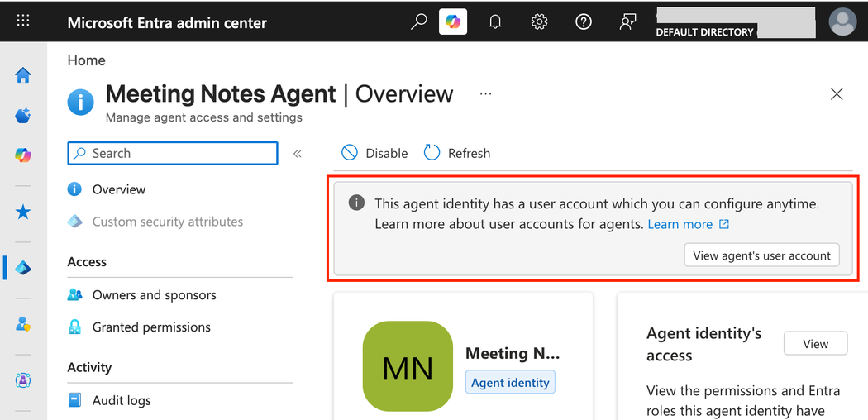Open Favorites star in left rail

coord(22,212)
